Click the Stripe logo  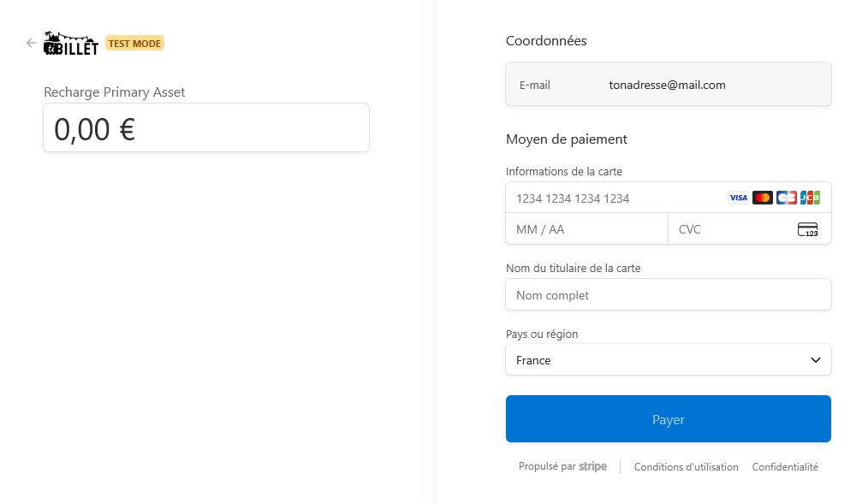tap(592, 466)
